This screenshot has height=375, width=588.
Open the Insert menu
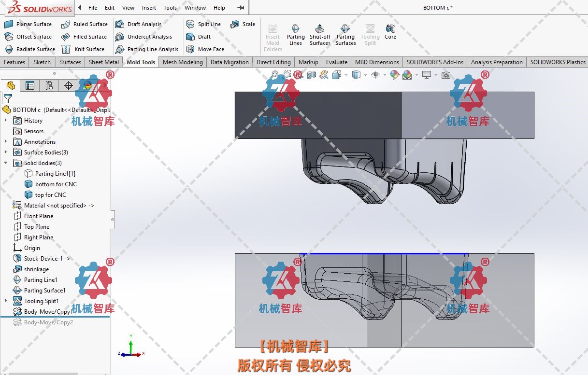pyautogui.click(x=149, y=8)
